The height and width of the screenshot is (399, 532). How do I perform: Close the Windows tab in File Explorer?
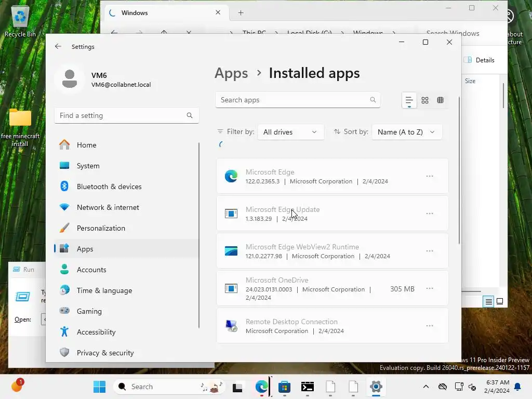coord(218,12)
